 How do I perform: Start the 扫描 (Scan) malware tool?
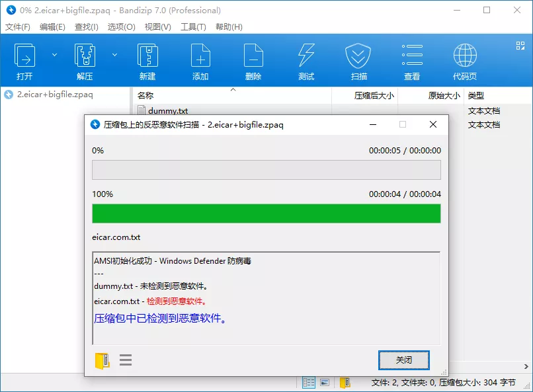pos(358,59)
